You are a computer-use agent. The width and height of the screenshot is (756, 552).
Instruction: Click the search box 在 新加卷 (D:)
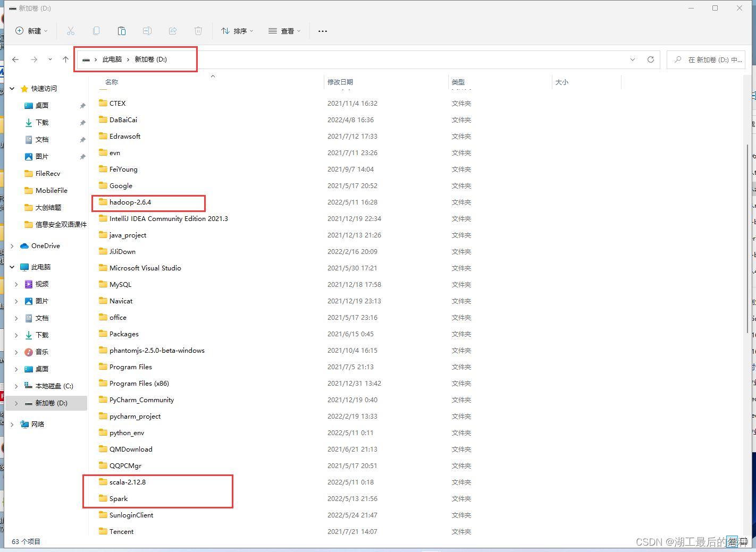click(706, 60)
